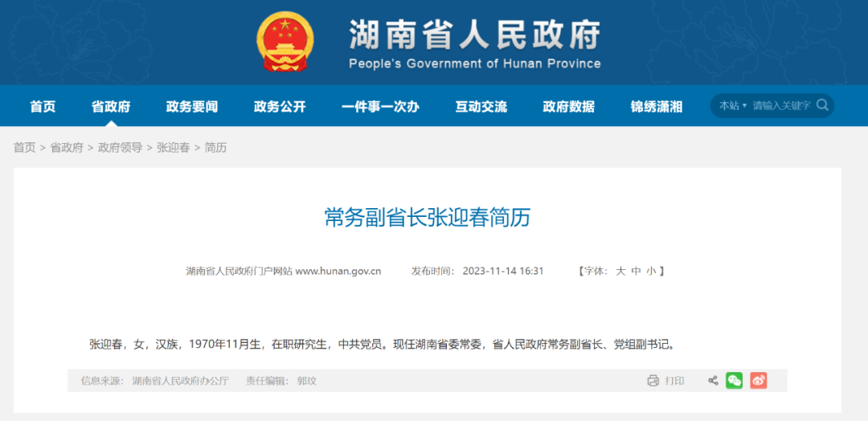Open the 政务要闻 navigation menu
This screenshot has width=868, height=421.
pos(192,106)
